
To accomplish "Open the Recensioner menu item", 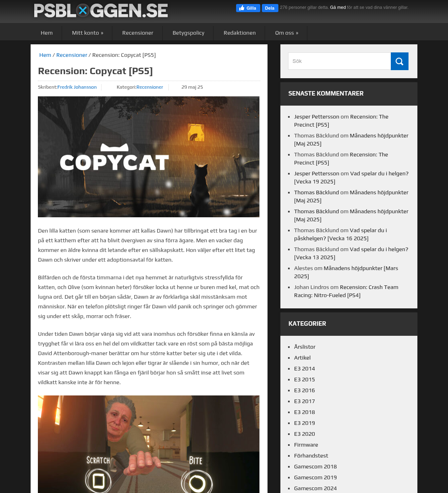I will (138, 33).
